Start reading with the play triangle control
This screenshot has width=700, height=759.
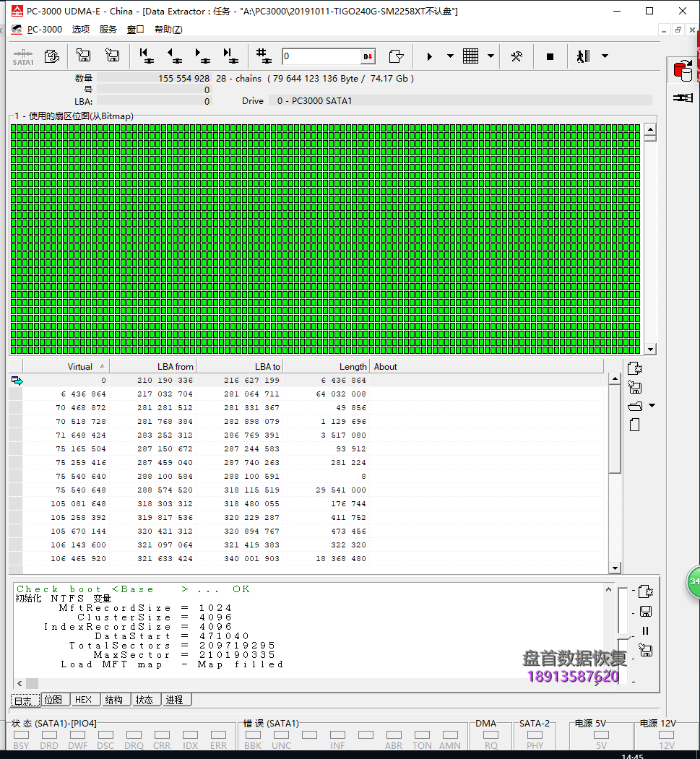430,56
